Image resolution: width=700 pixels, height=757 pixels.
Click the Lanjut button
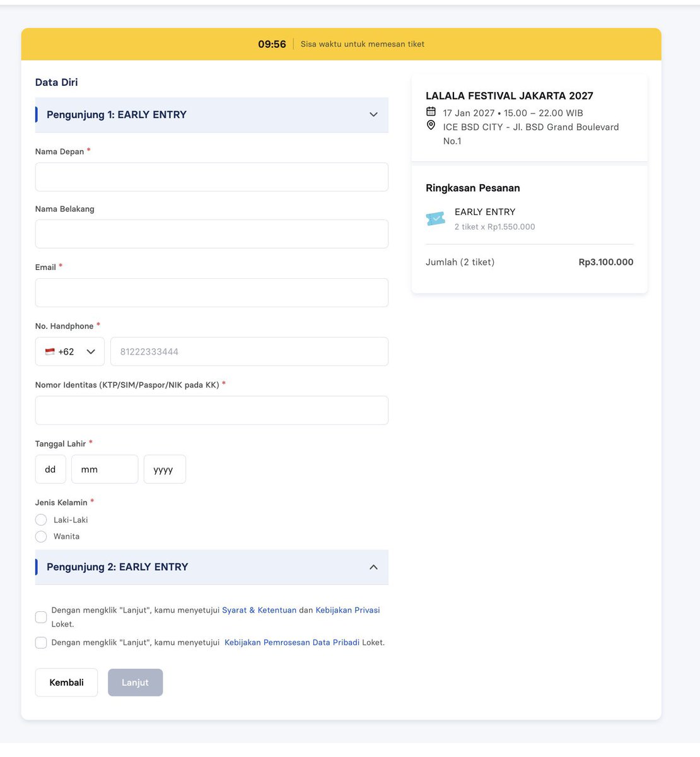(135, 683)
